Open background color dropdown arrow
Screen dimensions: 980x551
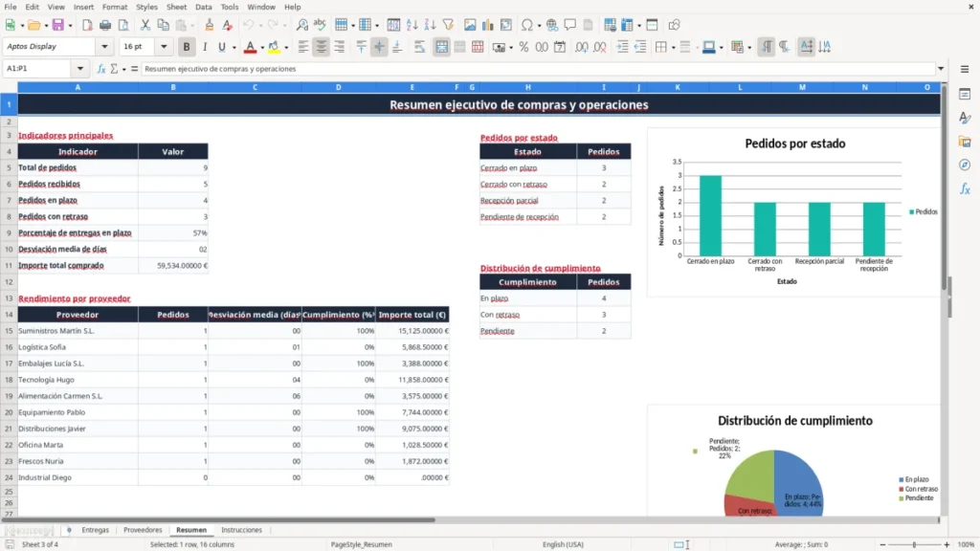(286, 48)
